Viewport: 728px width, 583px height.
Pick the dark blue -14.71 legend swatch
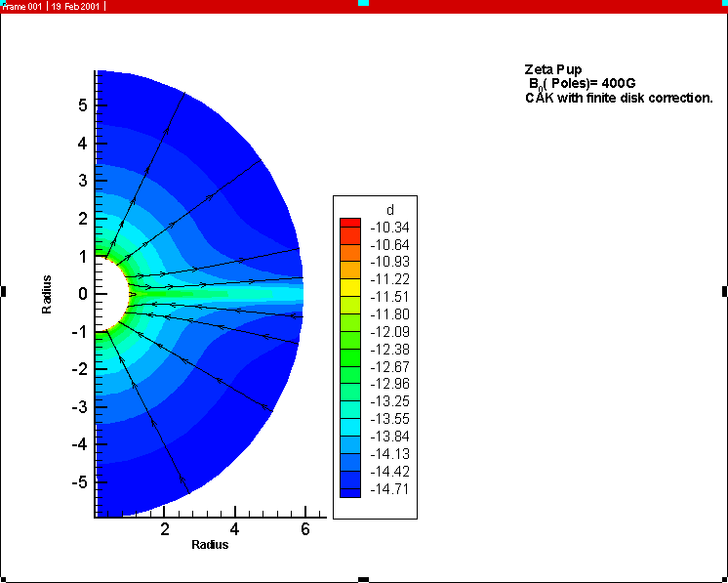[x=350, y=491]
